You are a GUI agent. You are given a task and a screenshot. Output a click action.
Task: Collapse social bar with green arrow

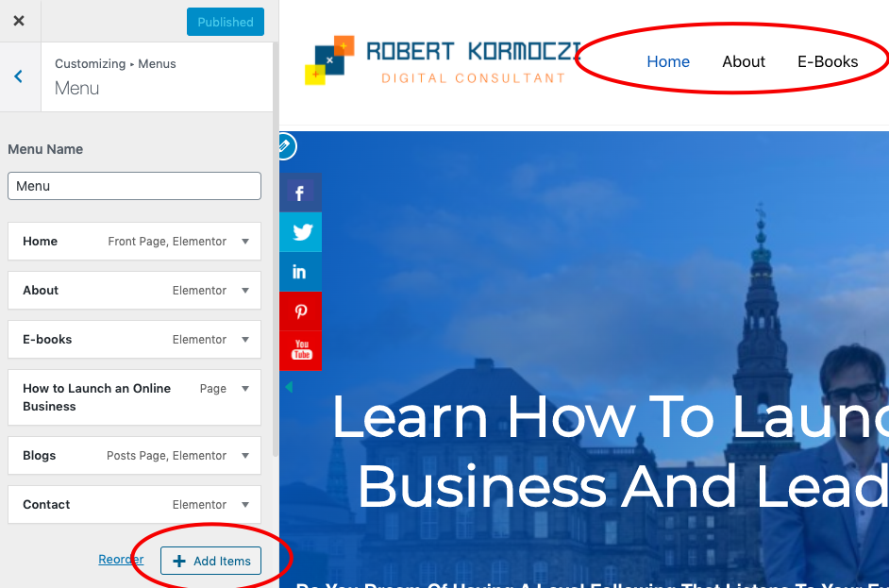(289, 387)
